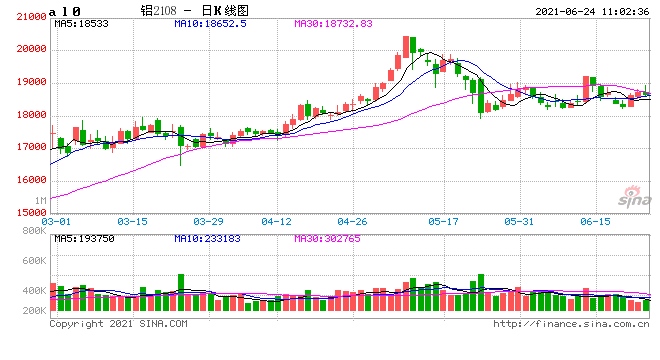Screen dimensions: 660x360
Task: Click the 400K volume axis label
Action: pyautogui.click(x=34, y=291)
